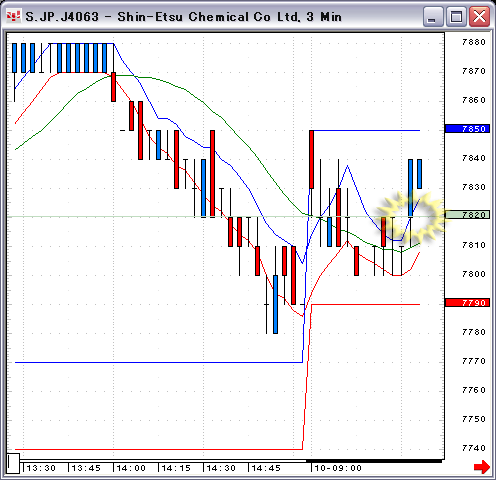Click the 7880 price axis label
Image resolution: width=496 pixels, height=480 pixels.
point(474,42)
